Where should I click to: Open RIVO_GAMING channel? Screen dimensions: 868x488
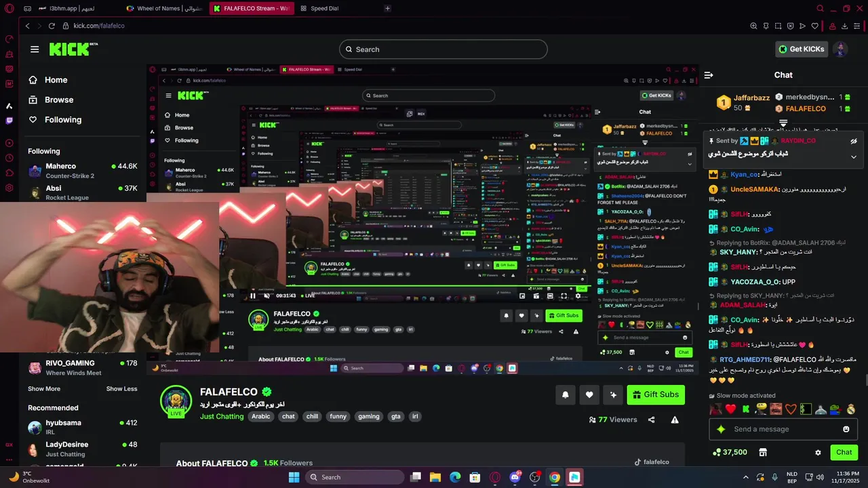click(83, 368)
